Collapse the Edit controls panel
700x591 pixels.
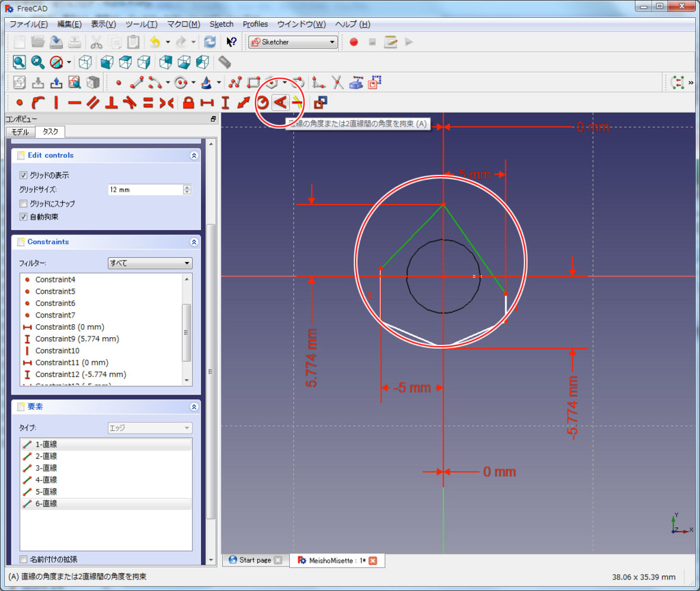click(194, 155)
